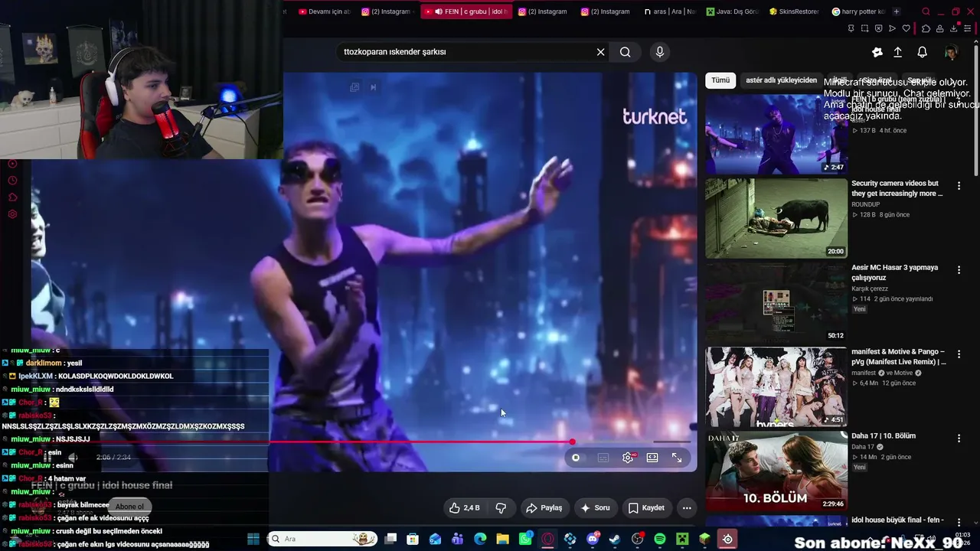Open the YouTube notifications bell
The width and height of the screenshot is (980, 551).
coord(923,52)
